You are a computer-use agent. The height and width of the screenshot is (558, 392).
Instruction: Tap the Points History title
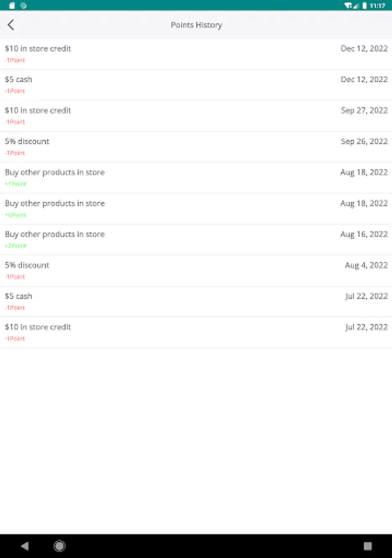[196, 25]
